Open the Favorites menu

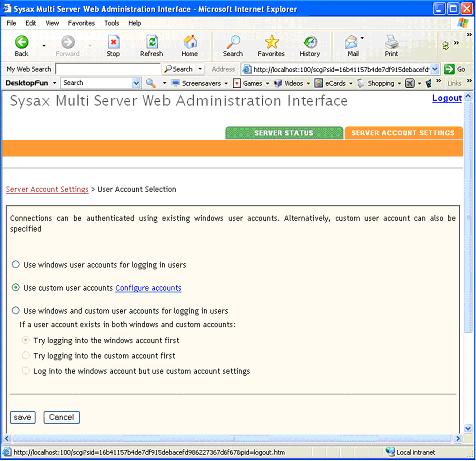[x=81, y=23]
